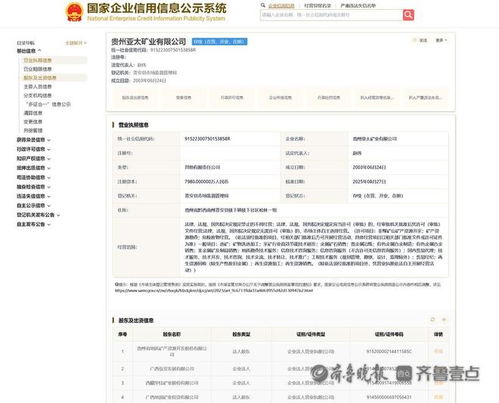The width and height of the screenshot is (499, 403).
Task: Expand the 违法失信信息 sidebar group
Action: point(34,196)
